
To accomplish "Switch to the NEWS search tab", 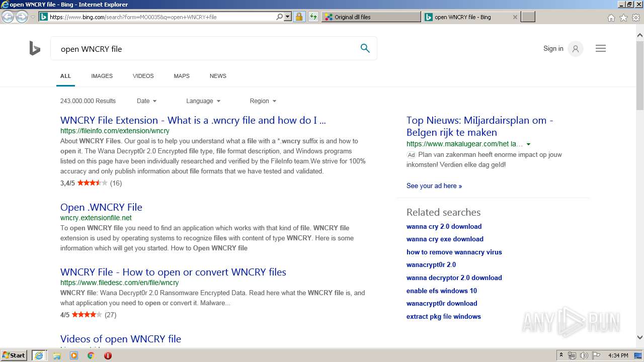I will click(x=218, y=76).
